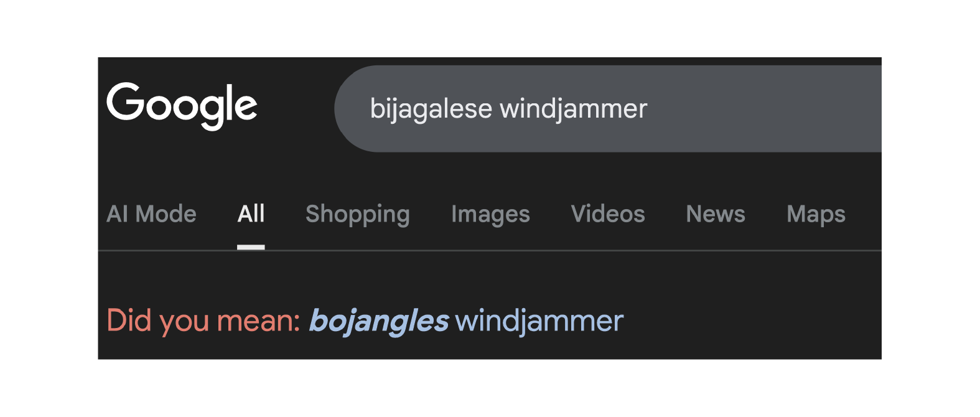980x417 pixels.
Task: Click windjammer in the Did you mean link
Action: point(539,321)
